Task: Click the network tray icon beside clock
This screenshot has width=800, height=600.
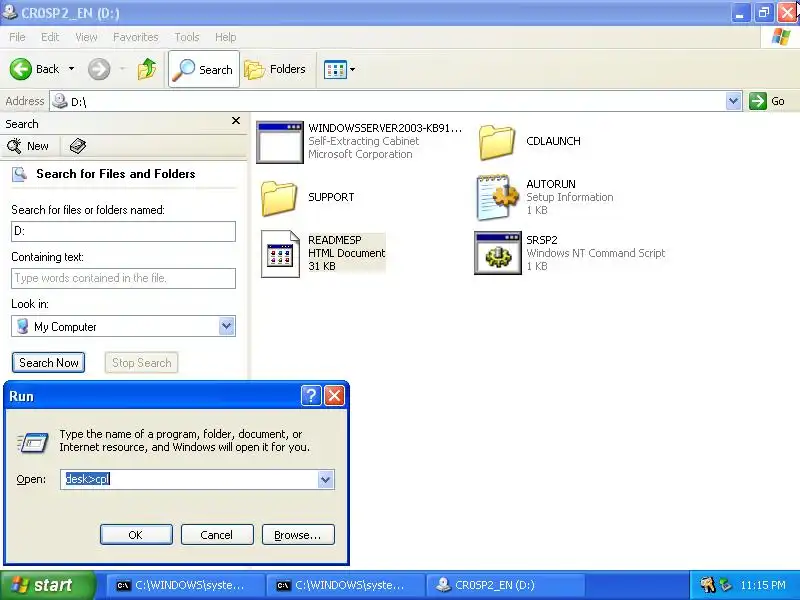Action: point(726,585)
